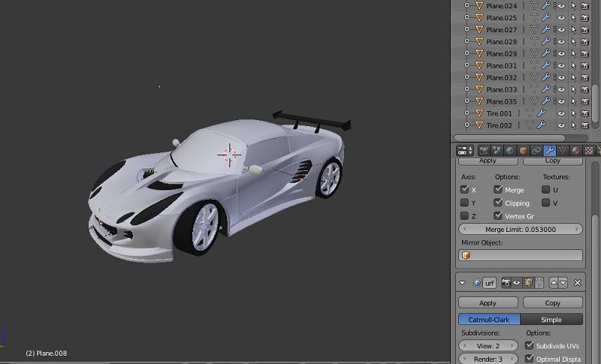Click the Merge Limit value field

tap(521, 229)
